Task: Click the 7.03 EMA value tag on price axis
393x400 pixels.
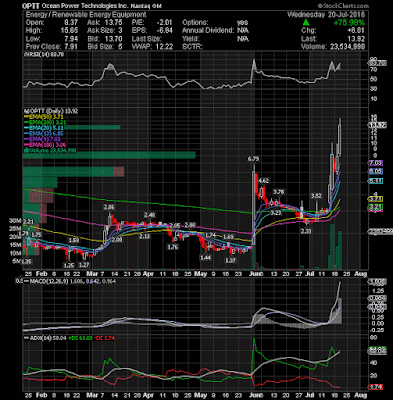Action: coord(375,163)
